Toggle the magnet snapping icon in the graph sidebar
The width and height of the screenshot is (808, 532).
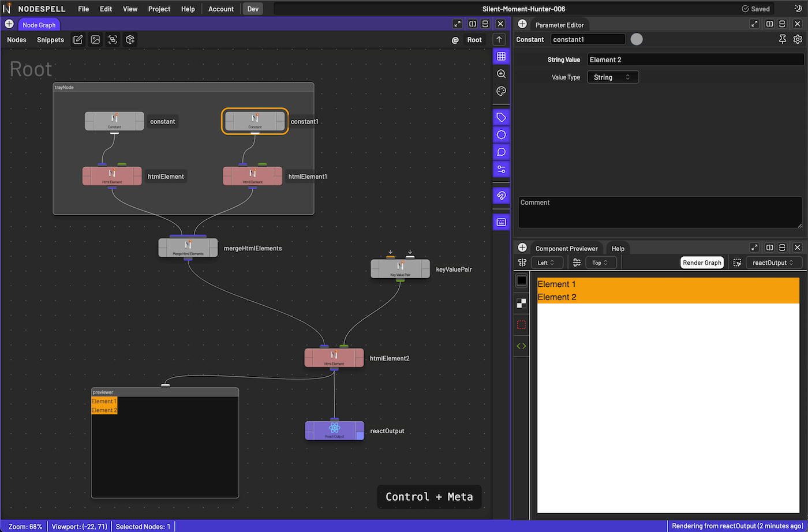point(501,196)
